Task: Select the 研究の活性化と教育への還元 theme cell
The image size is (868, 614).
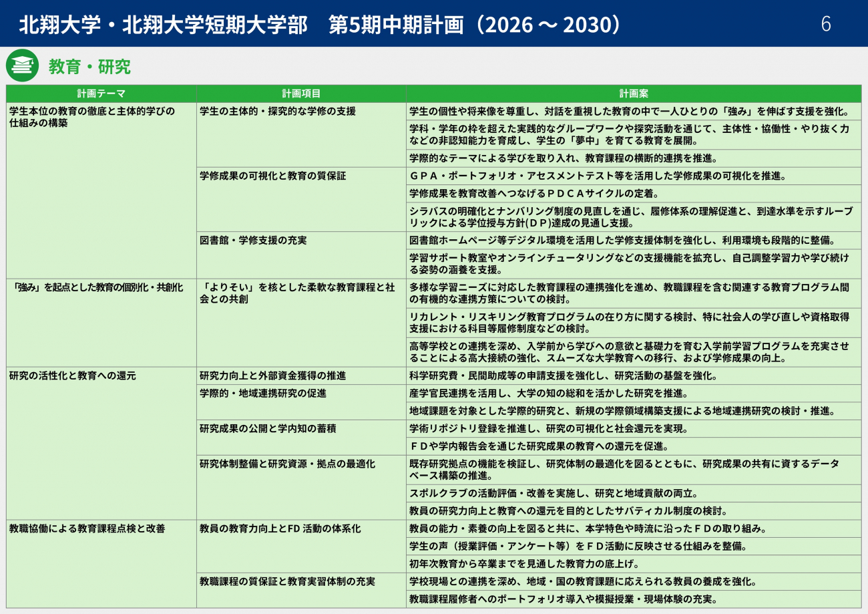Action: coord(73,376)
